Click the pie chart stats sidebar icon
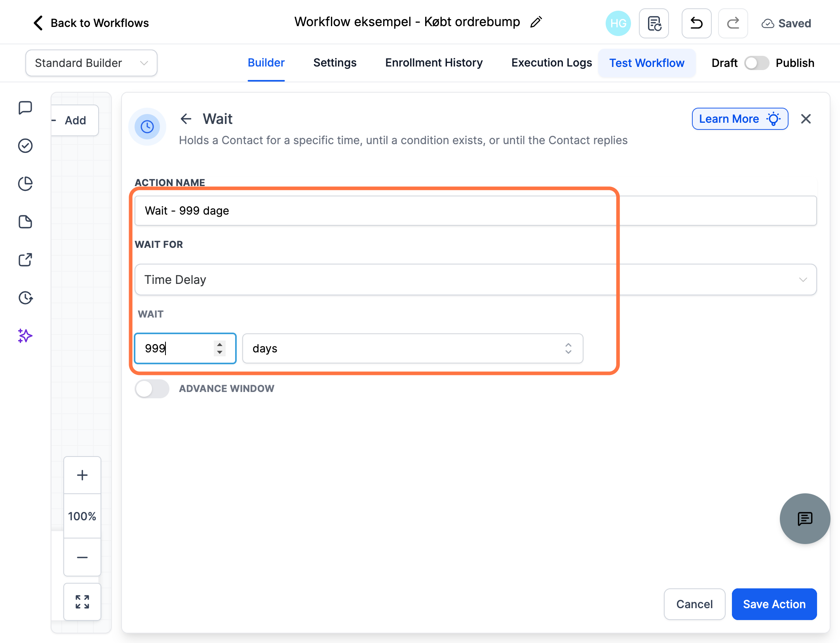840x643 pixels. pos(25,184)
